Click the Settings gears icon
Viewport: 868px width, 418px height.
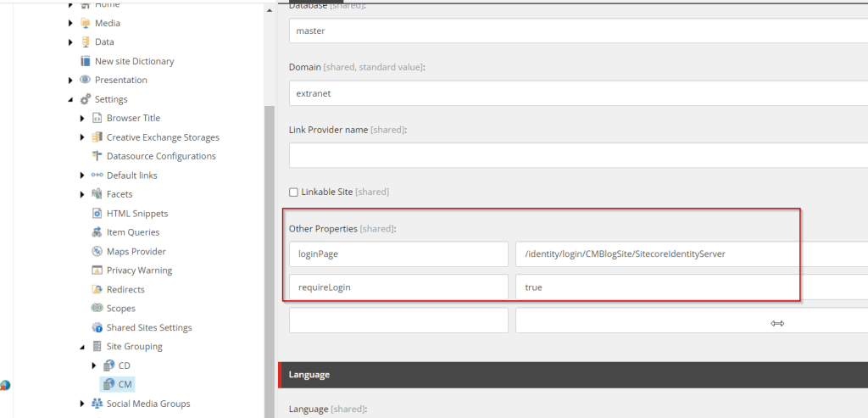(85, 99)
